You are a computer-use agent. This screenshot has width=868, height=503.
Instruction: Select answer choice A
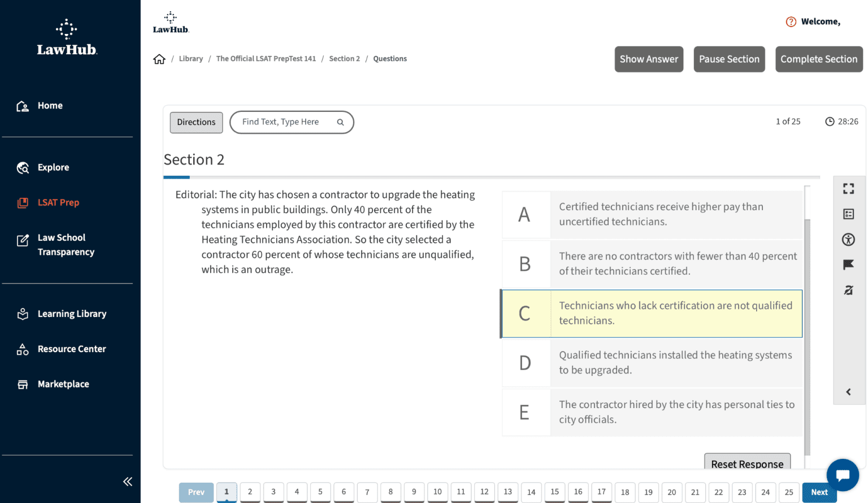652,215
